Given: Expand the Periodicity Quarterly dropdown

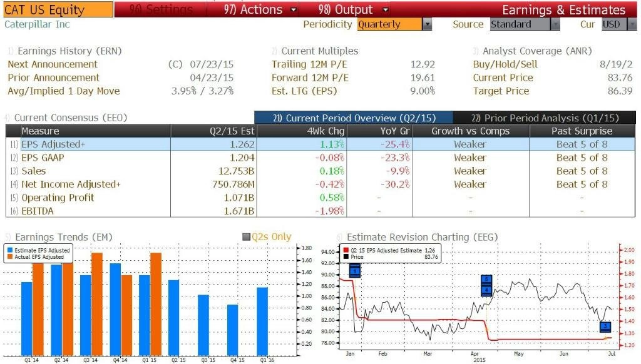Looking at the screenshot, I should point(394,24).
